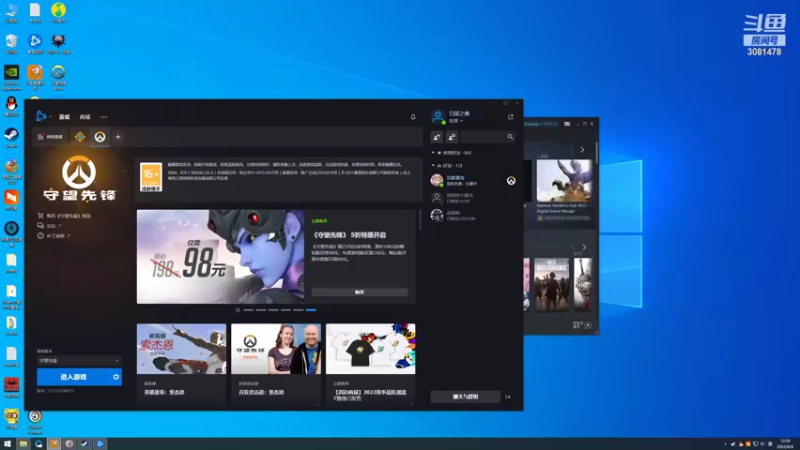The image size is (800, 450).
Task: Collapse the friends sidebar arrow icon
Action: [x=508, y=396]
